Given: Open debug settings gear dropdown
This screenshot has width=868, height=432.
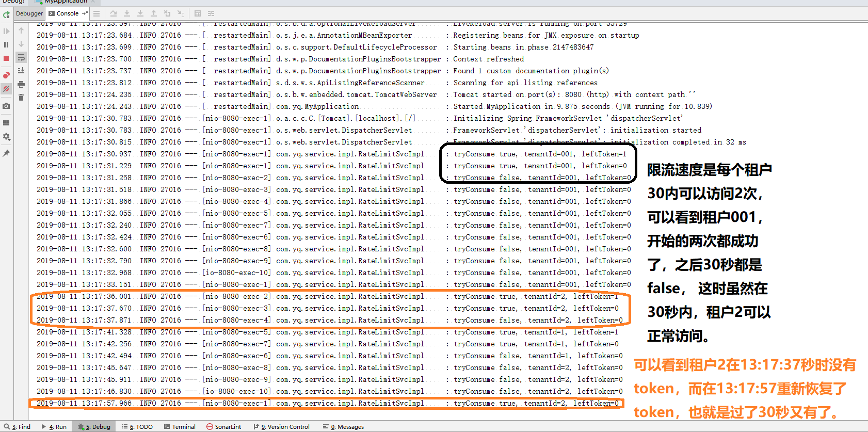Looking at the screenshot, I should [6, 137].
